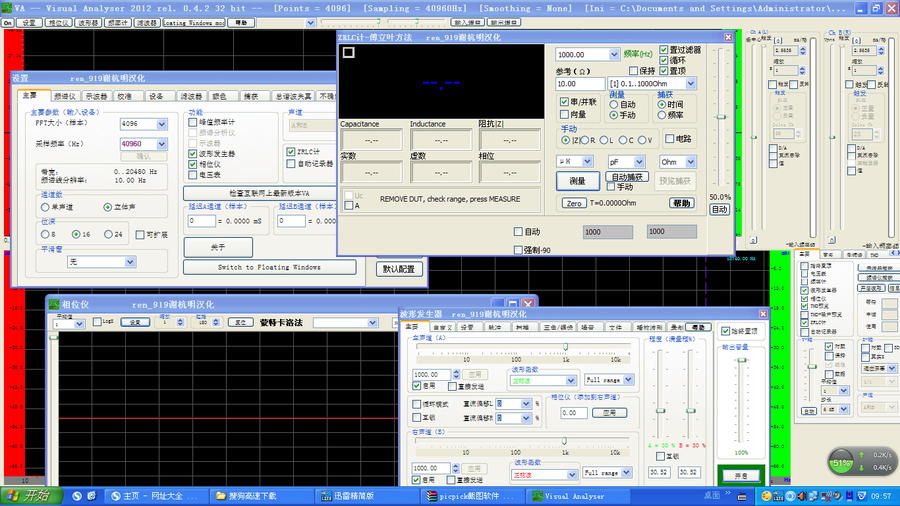The width and height of the screenshot is (900, 506).
Task: Click the reference 10.00 ohm input field
Action: tap(580, 84)
